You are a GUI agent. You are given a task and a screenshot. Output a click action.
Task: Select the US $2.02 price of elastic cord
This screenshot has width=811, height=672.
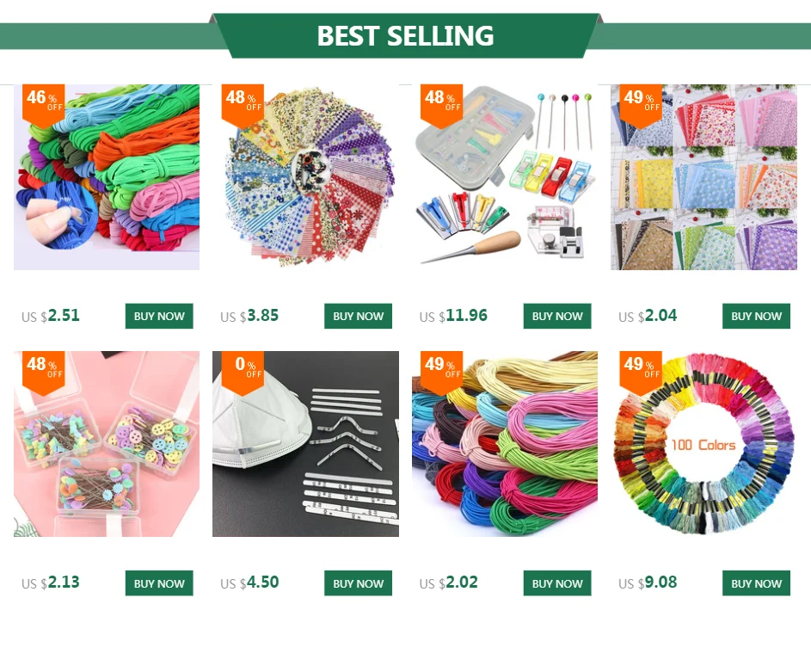pyautogui.click(x=448, y=583)
